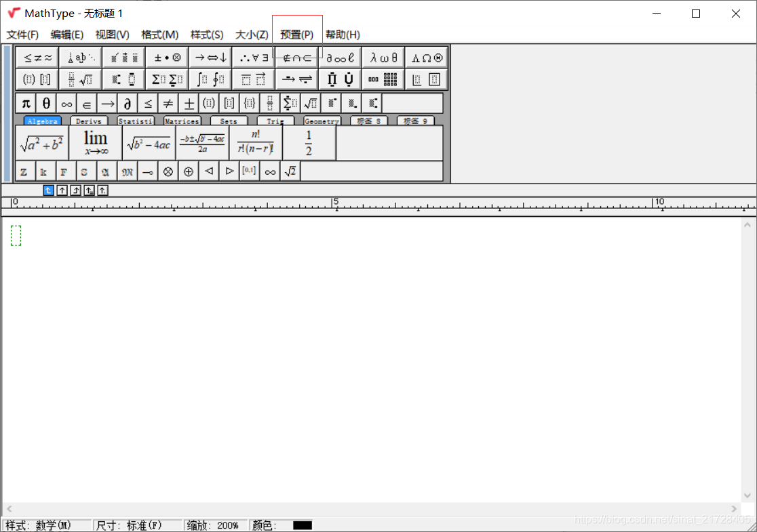Open the miscellaneous symbols palette (∂∞ℓ)

340,58
